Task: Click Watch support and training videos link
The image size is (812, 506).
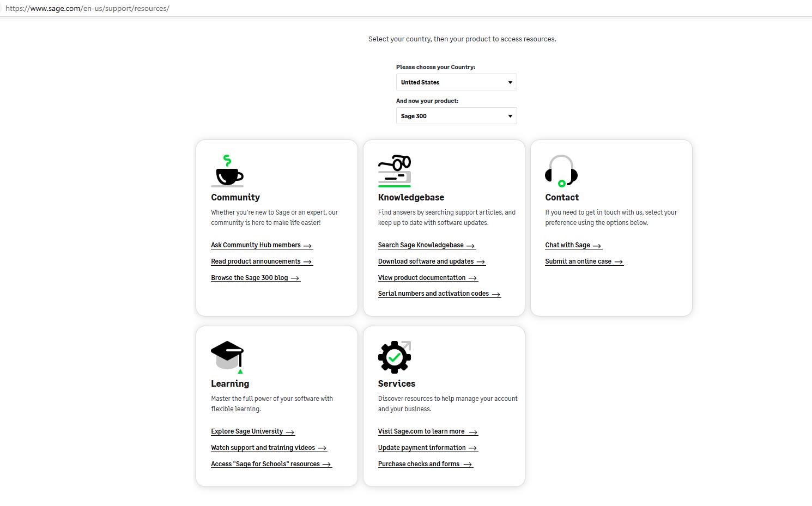Action: pyautogui.click(x=269, y=448)
